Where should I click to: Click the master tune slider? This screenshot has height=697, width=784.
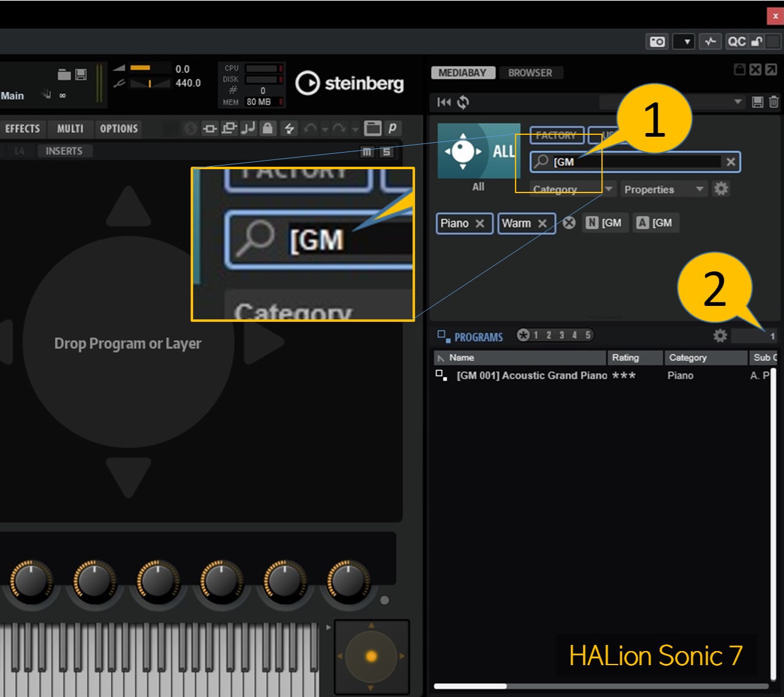point(150,83)
